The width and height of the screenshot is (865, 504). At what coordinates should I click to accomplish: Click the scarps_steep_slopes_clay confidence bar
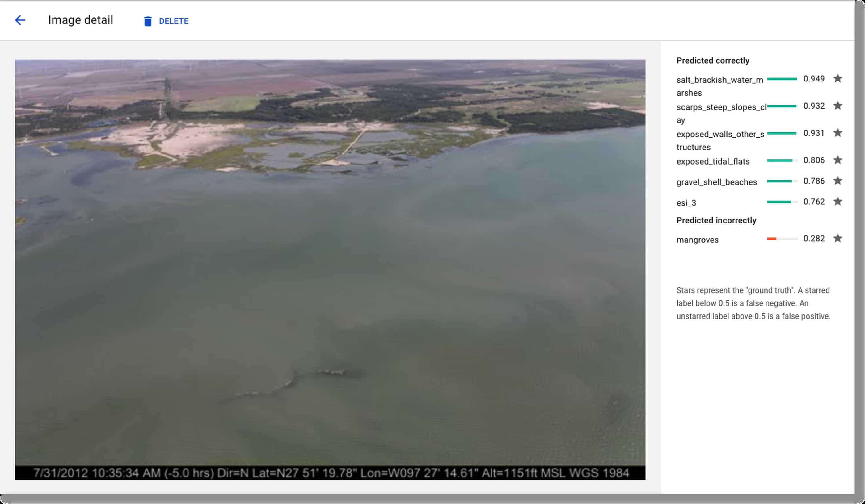tap(782, 106)
